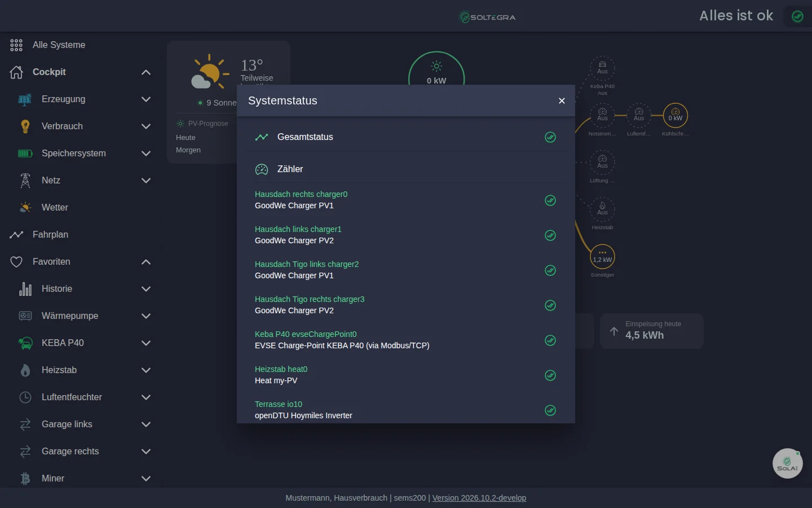Expand the Verbrauch submenu

tap(146, 126)
